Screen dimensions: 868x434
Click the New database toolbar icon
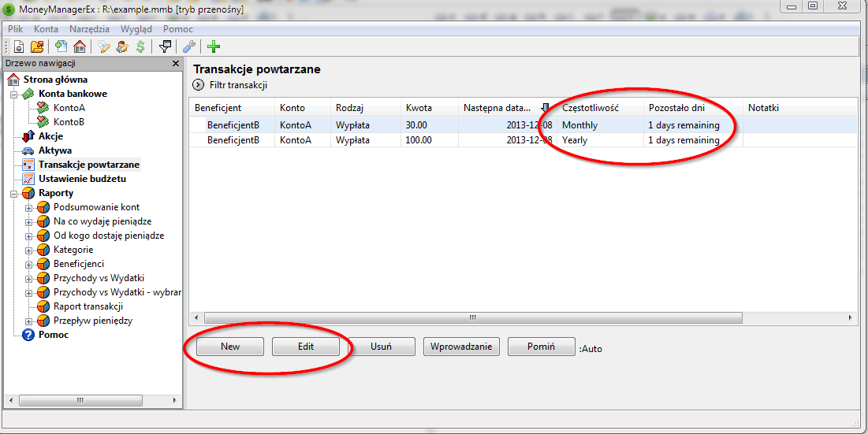point(19,46)
